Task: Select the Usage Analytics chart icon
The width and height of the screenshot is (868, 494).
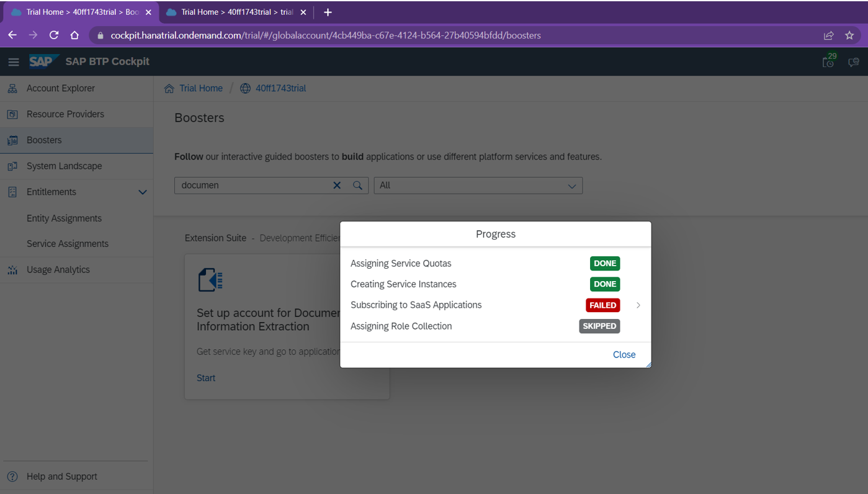Action: 12,269
